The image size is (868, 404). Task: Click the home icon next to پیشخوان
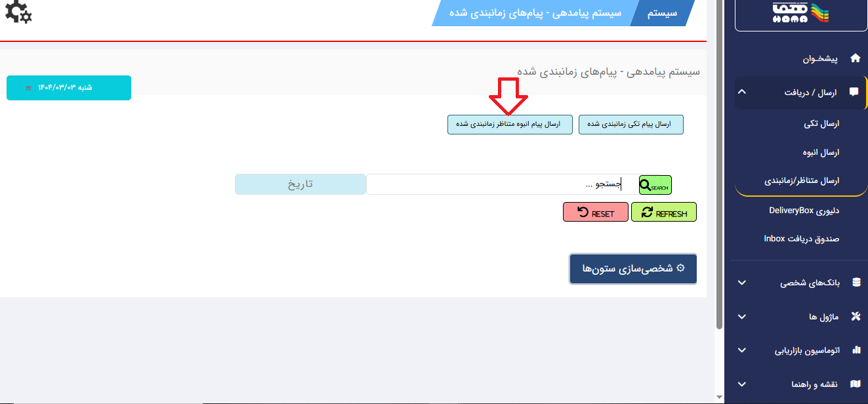(x=855, y=58)
